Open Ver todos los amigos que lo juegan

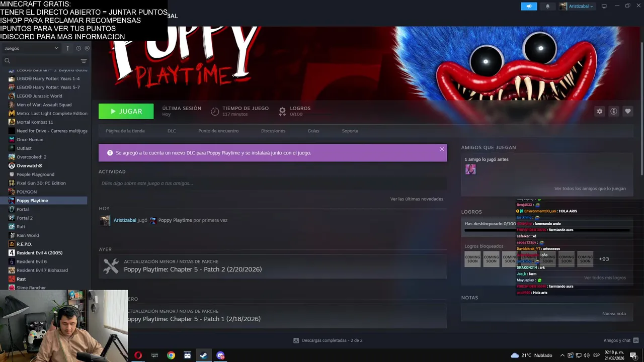(x=590, y=189)
